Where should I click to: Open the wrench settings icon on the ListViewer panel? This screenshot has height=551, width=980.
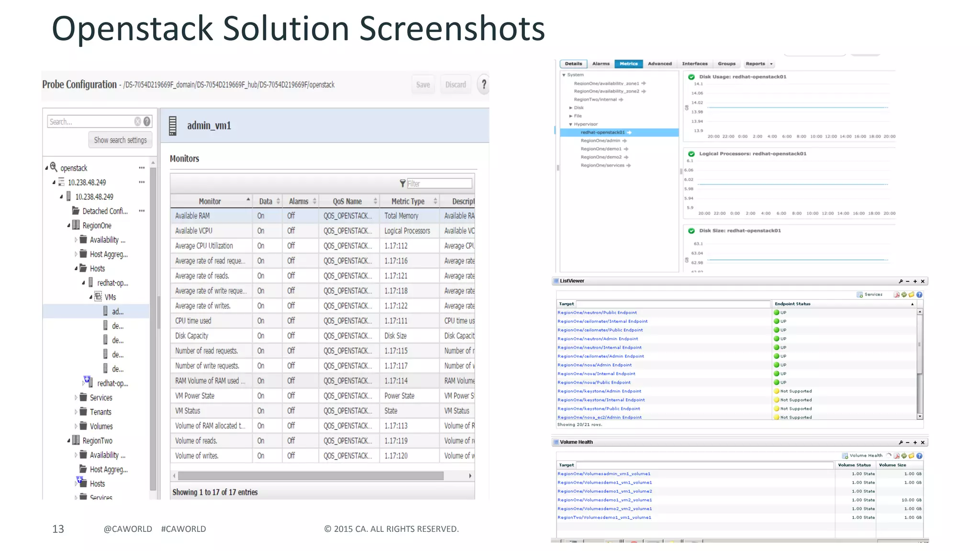[x=901, y=281]
